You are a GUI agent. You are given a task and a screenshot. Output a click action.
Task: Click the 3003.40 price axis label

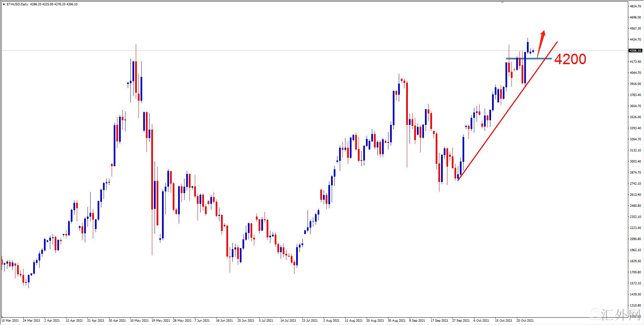tap(635, 161)
